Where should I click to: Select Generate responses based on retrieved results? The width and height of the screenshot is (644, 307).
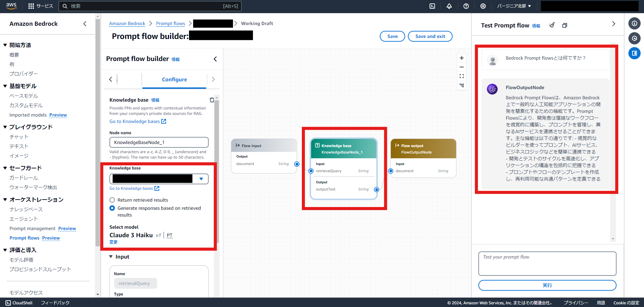pyautogui.click(x=112, y=208)
